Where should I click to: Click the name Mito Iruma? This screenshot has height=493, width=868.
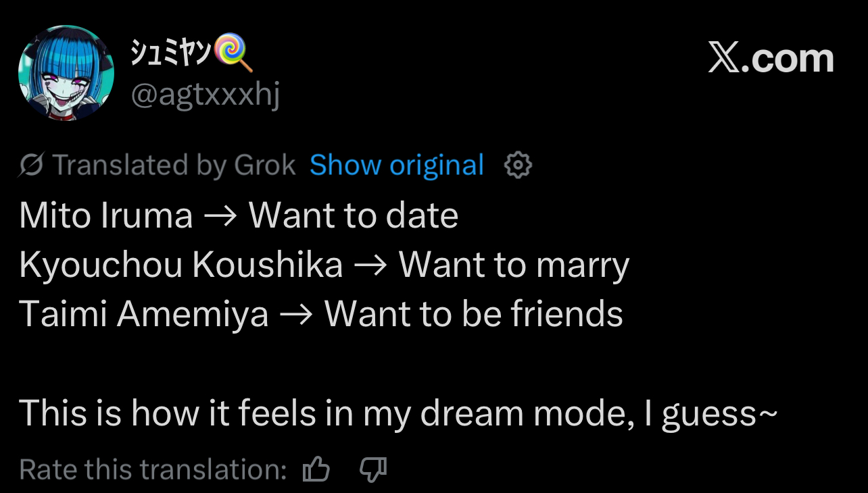(x=106, y=215)
